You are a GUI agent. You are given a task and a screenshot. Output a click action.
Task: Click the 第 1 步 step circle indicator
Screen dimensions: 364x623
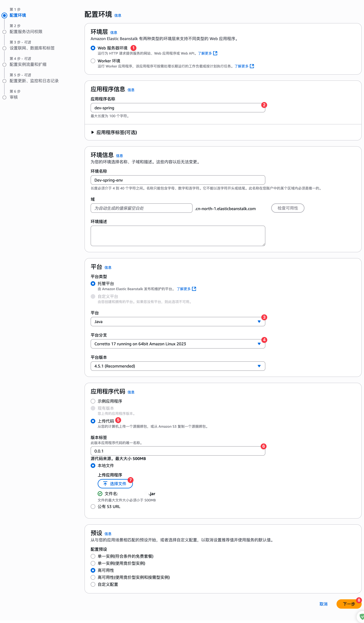point(4,15)
